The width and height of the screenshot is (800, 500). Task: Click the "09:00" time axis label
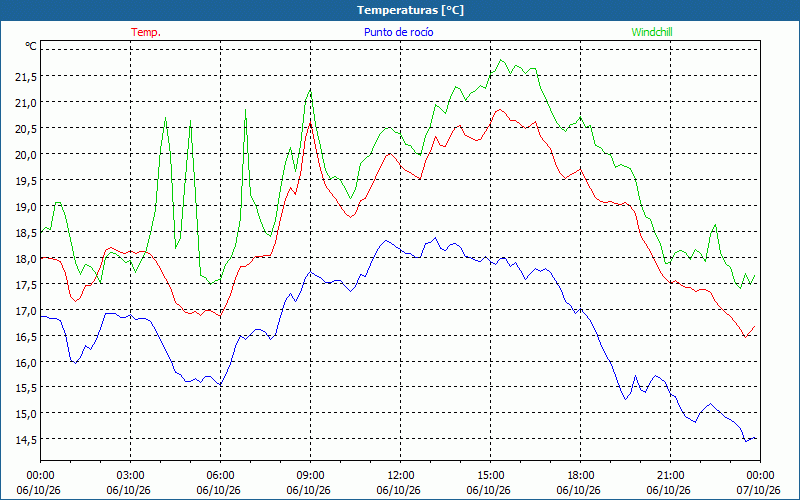tap(310, 476)
